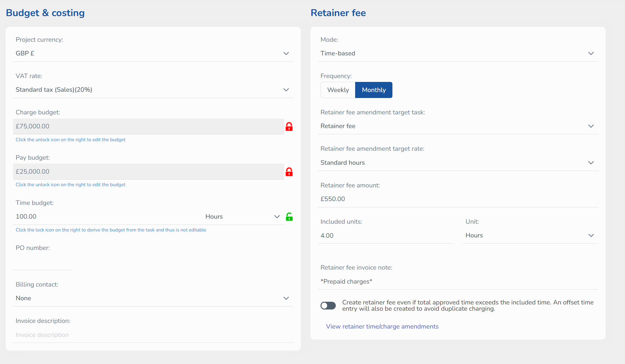Open the VAT rate dropdown
The image size is (625, 364).
pos(153,90)
